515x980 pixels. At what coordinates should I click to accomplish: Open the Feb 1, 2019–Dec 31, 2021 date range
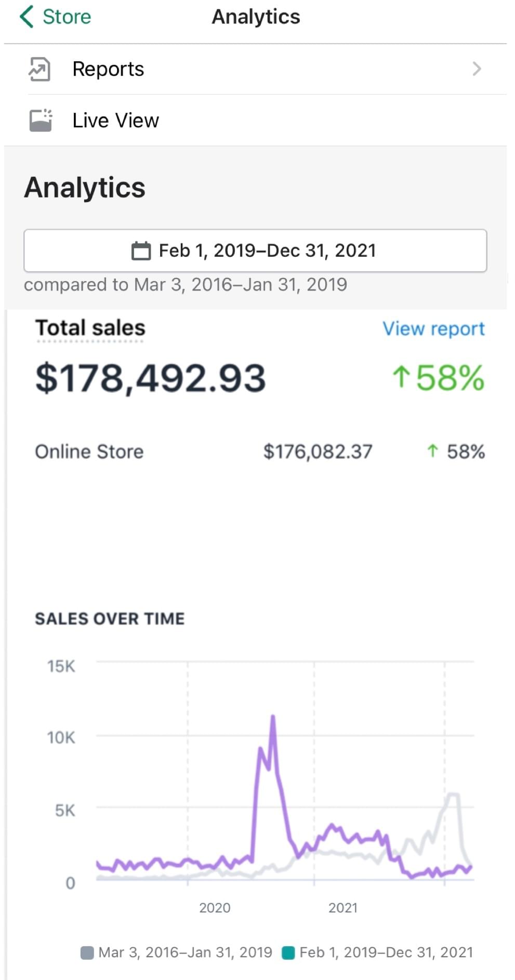[267, 251]
